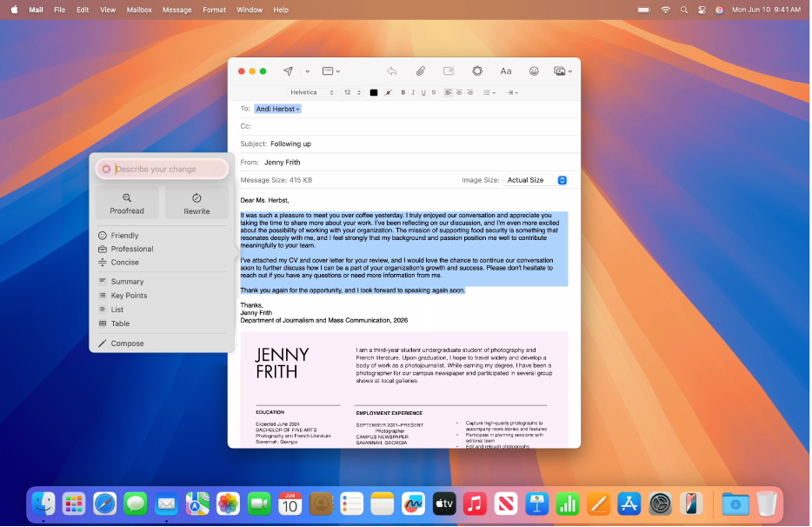Change Image Size from the Actual Size dropdown
This screenshot has width=812, height=527.
coord(535,180)
